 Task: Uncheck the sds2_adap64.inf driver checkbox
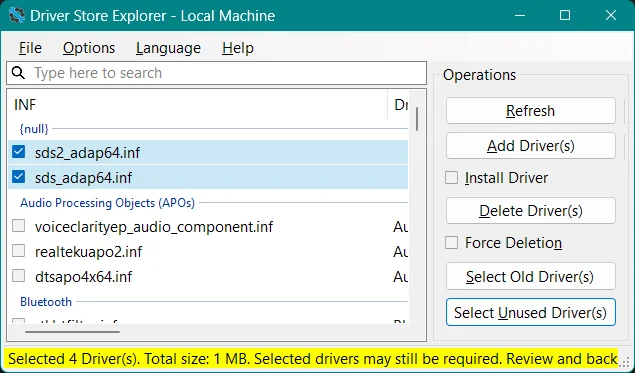coord(19,152)
